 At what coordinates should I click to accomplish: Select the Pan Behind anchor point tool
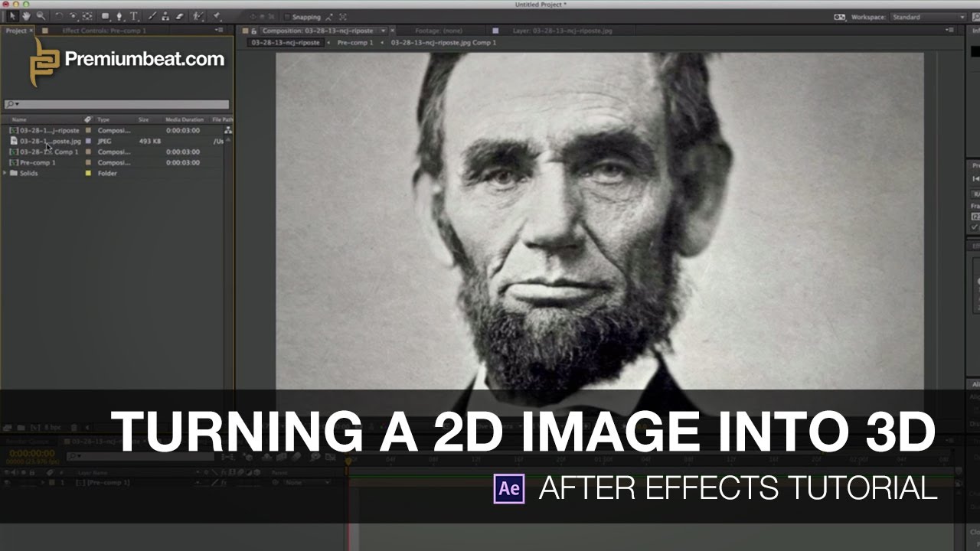(x=87, y=16)
